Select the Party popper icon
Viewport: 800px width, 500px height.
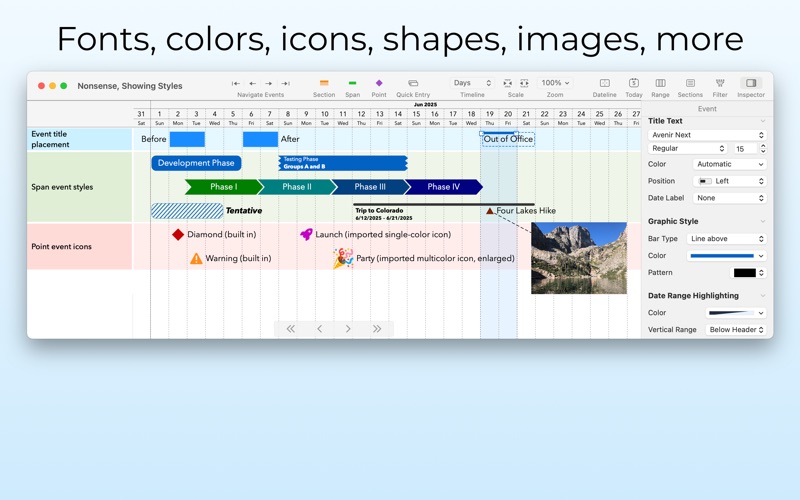coord(343,258)
